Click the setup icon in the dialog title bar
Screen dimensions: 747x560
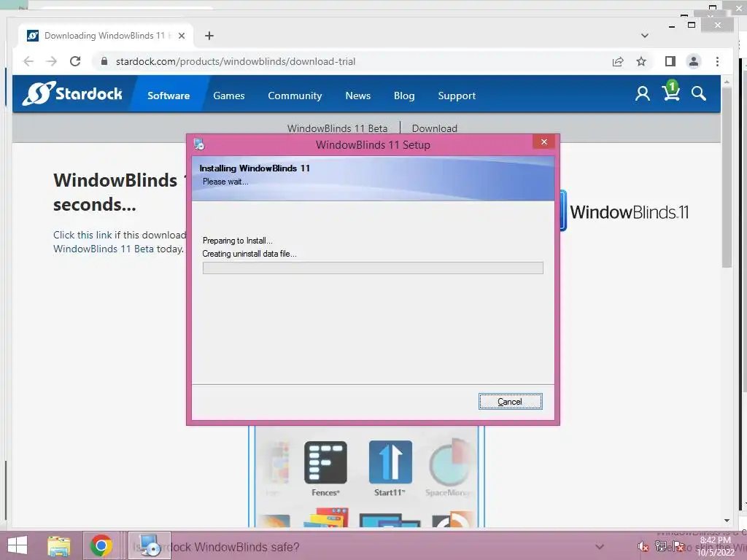tap(200, 144)
